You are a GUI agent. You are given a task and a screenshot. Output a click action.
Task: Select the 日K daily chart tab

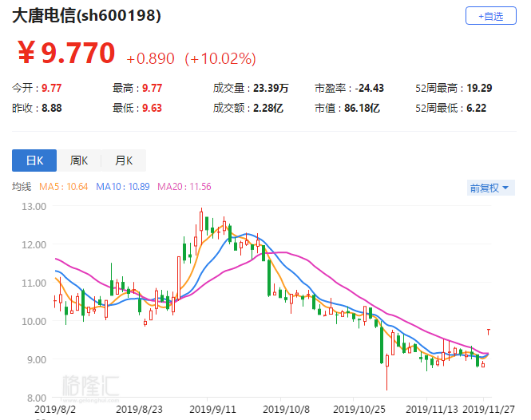coord(34,160)
